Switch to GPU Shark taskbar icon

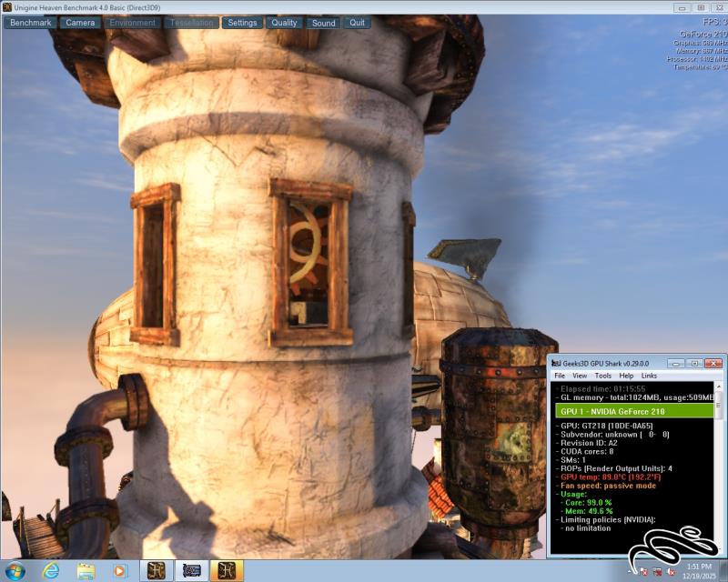tap(192, 570)
